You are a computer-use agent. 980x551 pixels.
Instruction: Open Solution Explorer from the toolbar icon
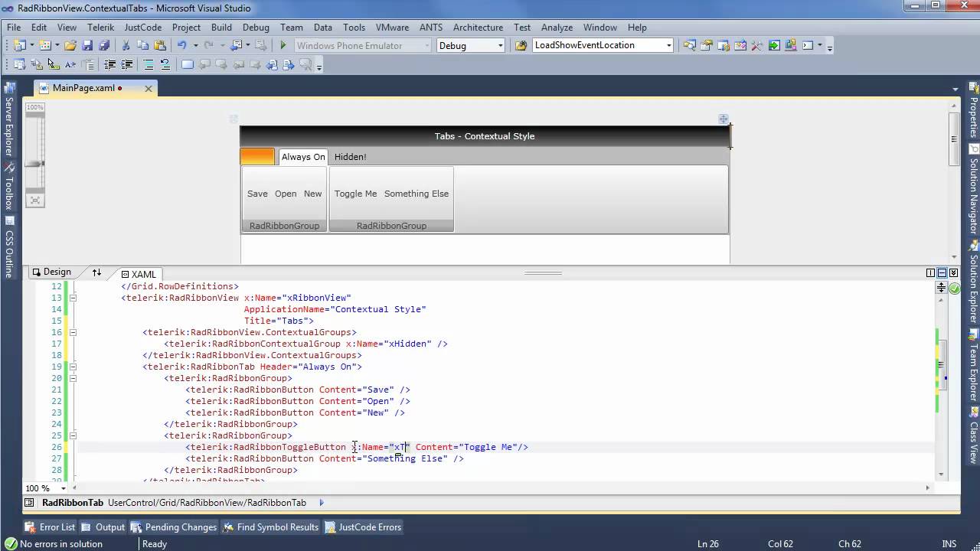[690, 45]
